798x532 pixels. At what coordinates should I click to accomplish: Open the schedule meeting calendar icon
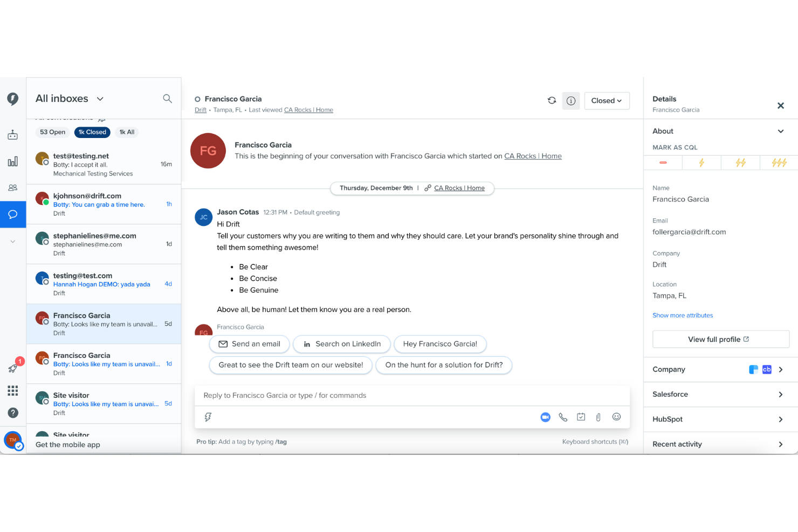[x=581, y=417]
